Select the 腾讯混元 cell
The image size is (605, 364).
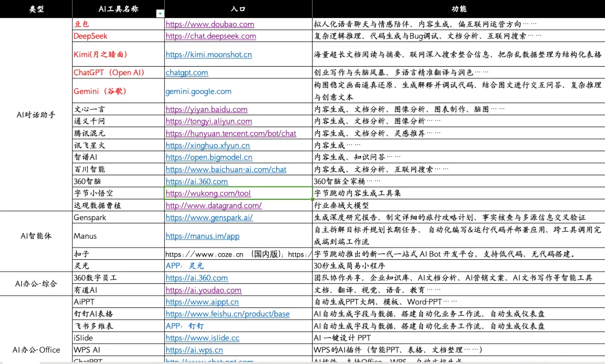pyautogui.click(x=118, y=133)
